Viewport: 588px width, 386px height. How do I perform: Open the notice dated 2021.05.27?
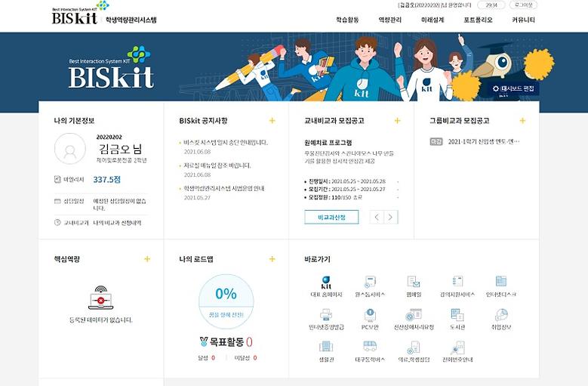point(224,188)
